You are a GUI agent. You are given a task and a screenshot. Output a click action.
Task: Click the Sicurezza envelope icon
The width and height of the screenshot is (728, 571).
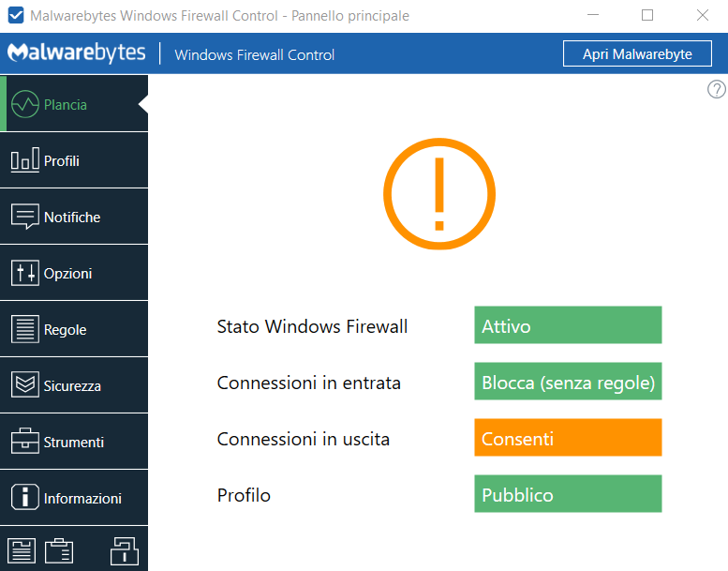coord(25,384)
